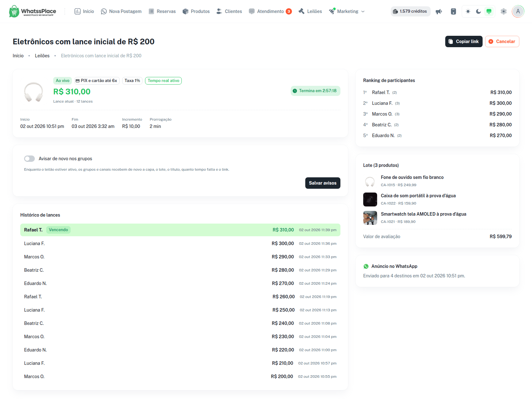
Task: Open the mobile device icon in header
Action: coord(453,11)
